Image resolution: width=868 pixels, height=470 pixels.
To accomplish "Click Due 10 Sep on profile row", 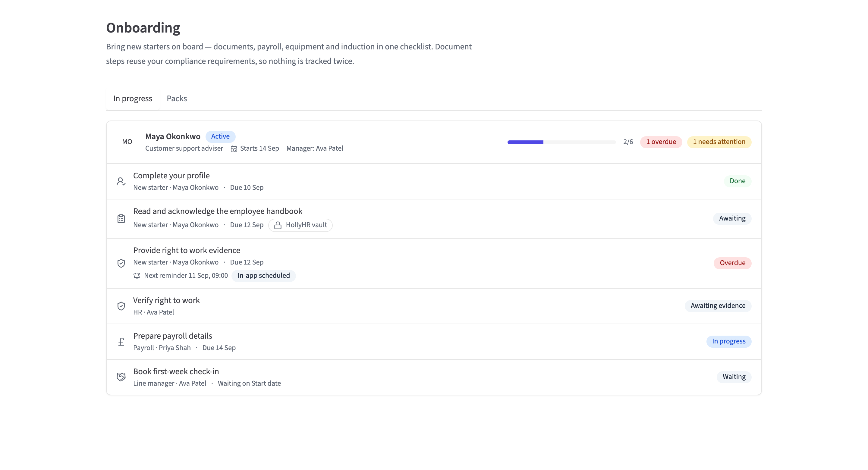I will tap(247, 188).
